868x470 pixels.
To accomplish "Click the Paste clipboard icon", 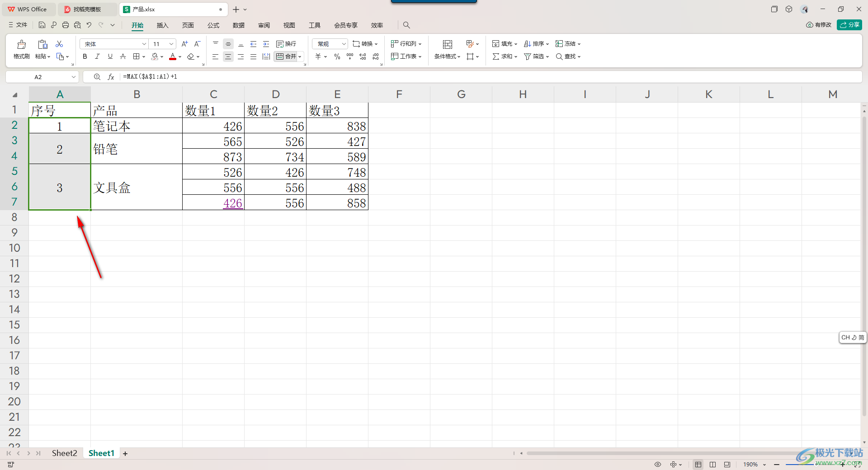I will point(42,44).
